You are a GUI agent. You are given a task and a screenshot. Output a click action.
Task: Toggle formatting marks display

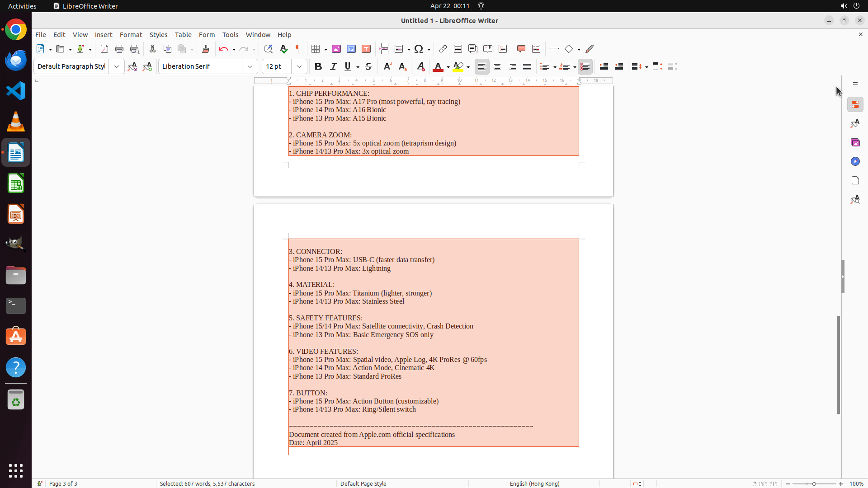[x=298, y=49]
